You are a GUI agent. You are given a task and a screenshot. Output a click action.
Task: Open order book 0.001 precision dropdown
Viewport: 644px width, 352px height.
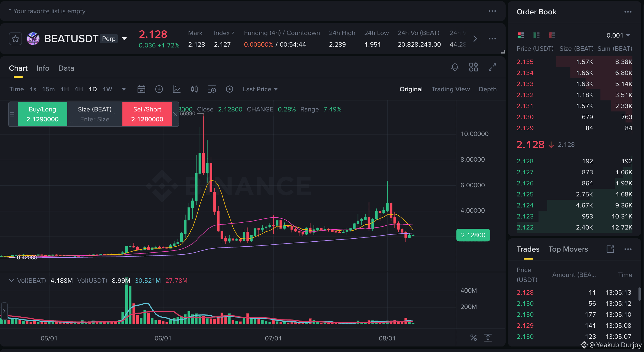tap(618, 35)
